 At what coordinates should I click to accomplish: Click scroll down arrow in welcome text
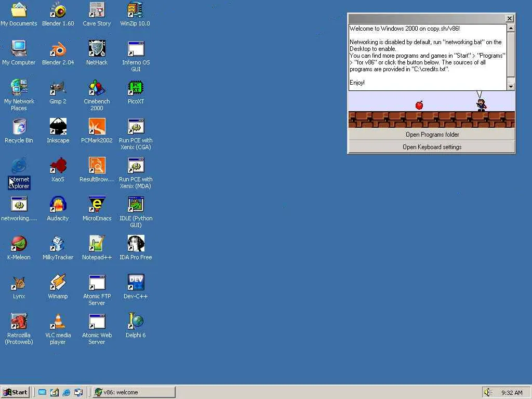click(511, 87)
